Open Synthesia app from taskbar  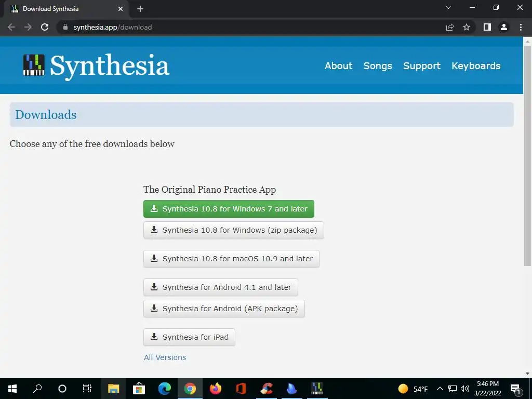click(x=317, y=389)
